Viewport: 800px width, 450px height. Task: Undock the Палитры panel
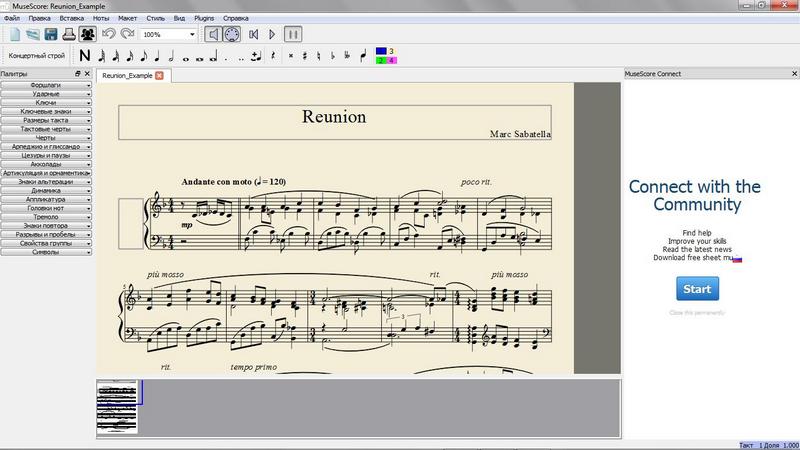click(78, 74)
